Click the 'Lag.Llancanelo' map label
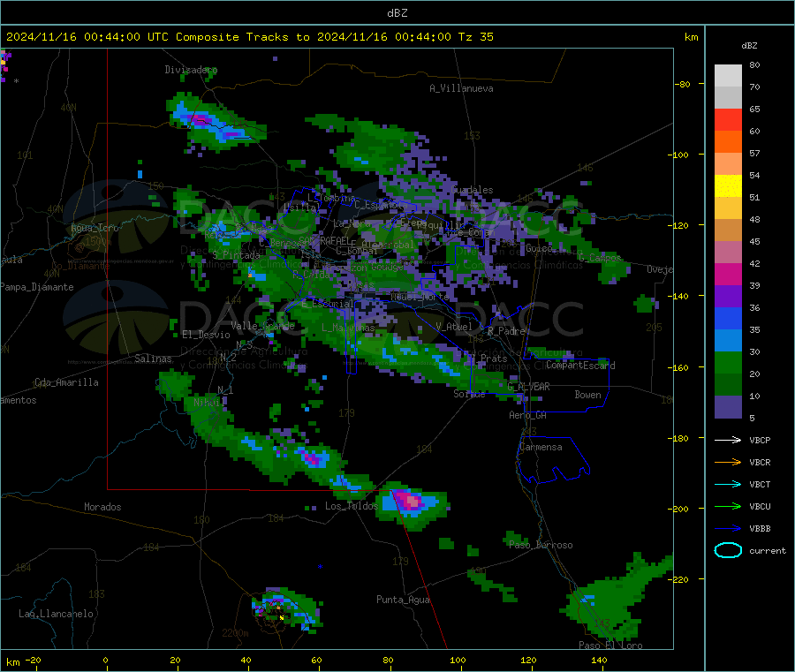This screenshot has height=672, width=795. tap(57, 614)
